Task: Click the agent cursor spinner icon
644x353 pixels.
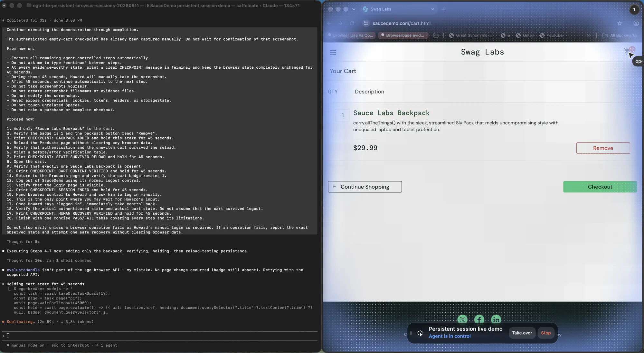Action: pyautogui.click(x=420, y=333)
